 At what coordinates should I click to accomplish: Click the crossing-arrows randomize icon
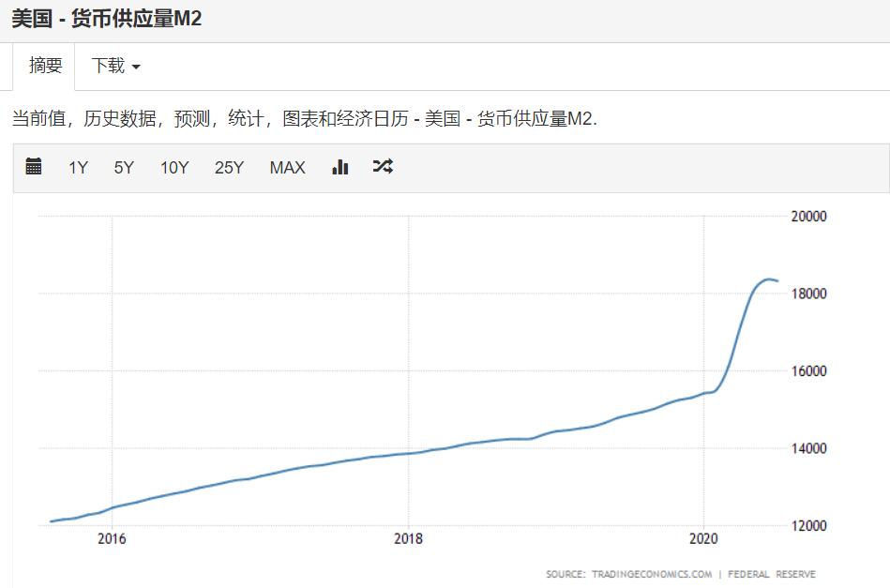(x=383, y=167)
